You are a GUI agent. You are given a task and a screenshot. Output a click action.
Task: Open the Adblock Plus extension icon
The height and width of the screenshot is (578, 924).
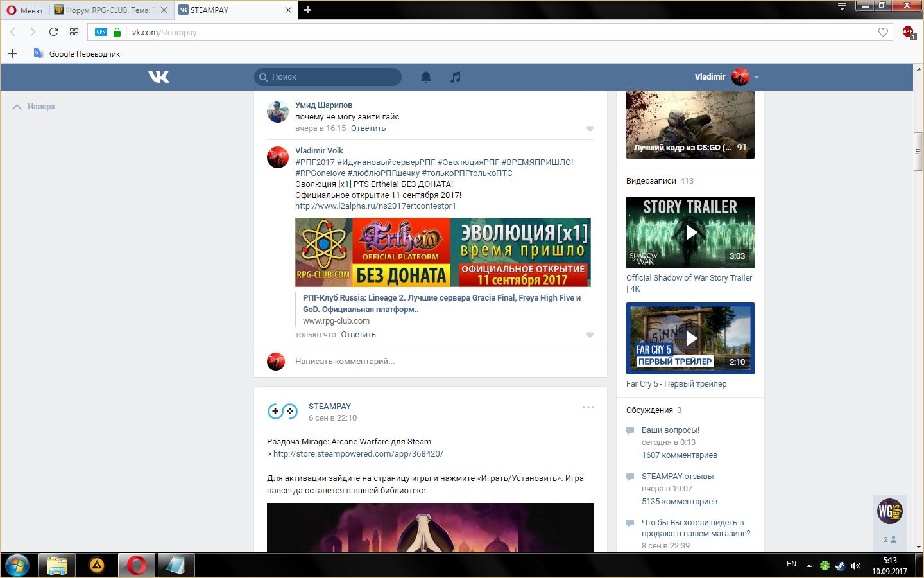[909, 32]
